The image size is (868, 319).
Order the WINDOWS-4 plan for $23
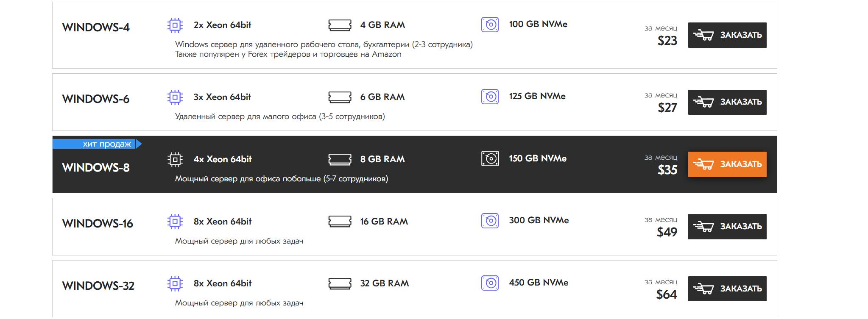(x=727, y=35)
